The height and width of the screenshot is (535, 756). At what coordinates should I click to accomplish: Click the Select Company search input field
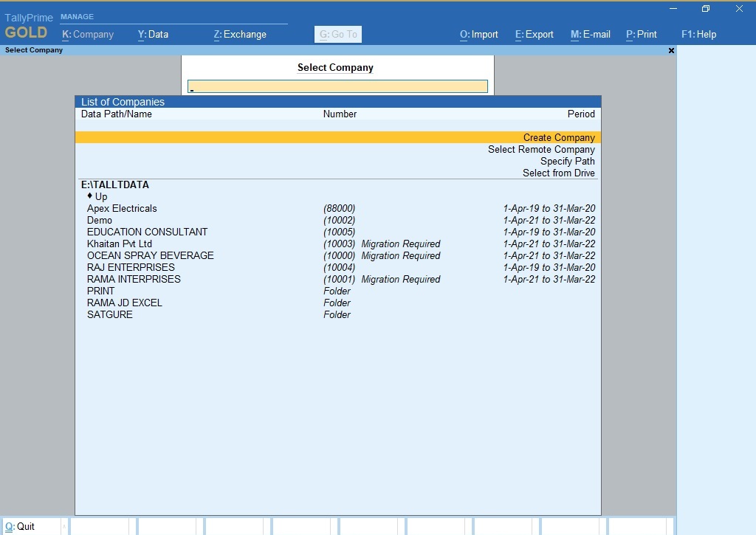[x=337, y=86]
